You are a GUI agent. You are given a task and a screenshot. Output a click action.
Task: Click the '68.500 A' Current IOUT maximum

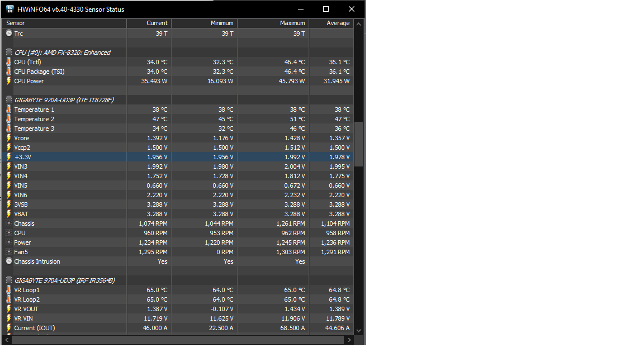[292, 328]
